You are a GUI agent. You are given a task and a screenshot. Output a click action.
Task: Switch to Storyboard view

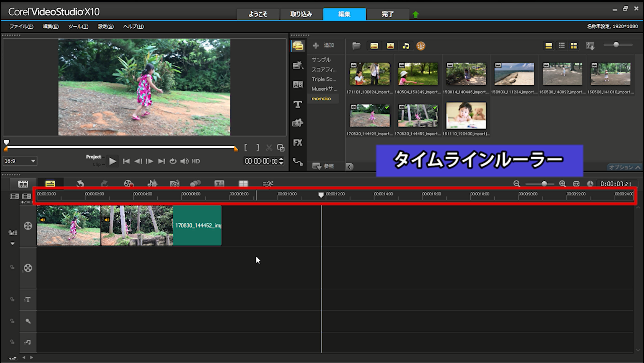coord(23,184)
